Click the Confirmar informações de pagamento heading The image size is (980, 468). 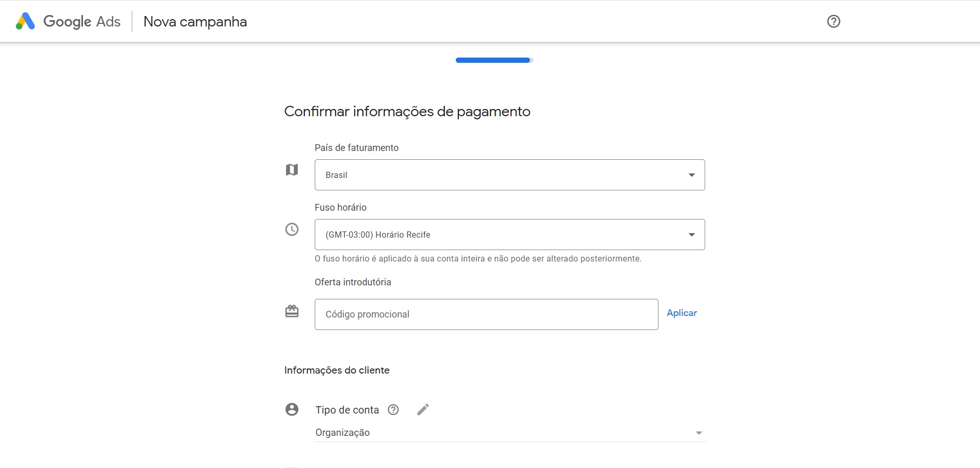point(407,112)
